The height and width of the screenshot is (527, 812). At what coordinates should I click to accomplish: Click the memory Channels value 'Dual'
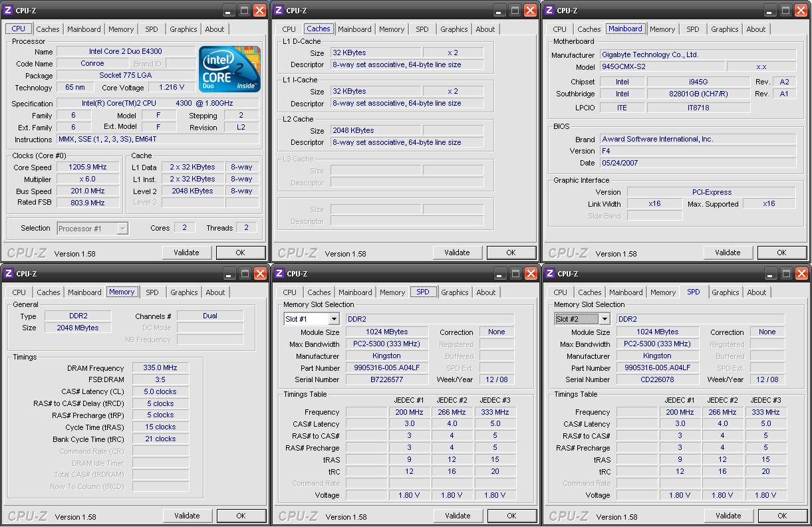[x=210, y=316]
